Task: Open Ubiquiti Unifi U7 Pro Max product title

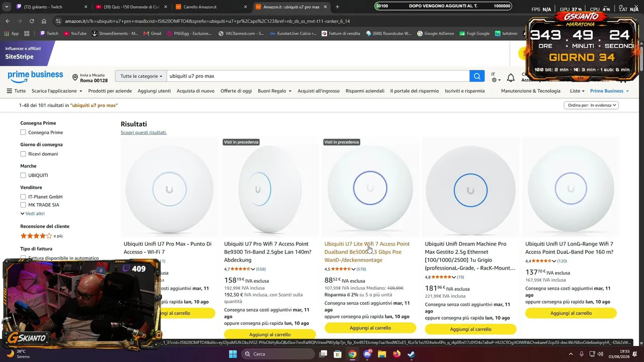Action: (x=168, y=248)
